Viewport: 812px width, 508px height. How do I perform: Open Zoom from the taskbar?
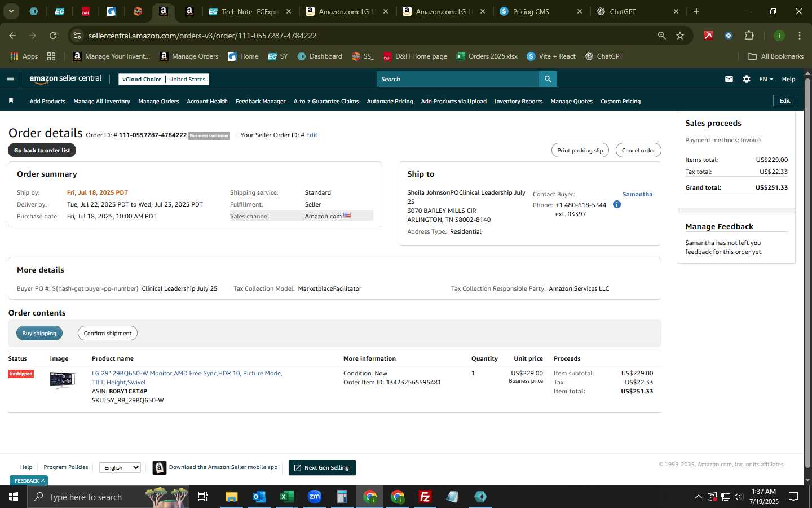click(x=315, y=497)
